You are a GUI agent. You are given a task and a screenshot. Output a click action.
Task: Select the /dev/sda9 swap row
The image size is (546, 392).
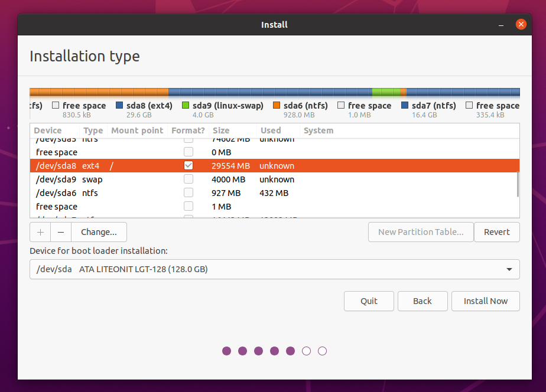pyautogui.click(x=275, y=179)
